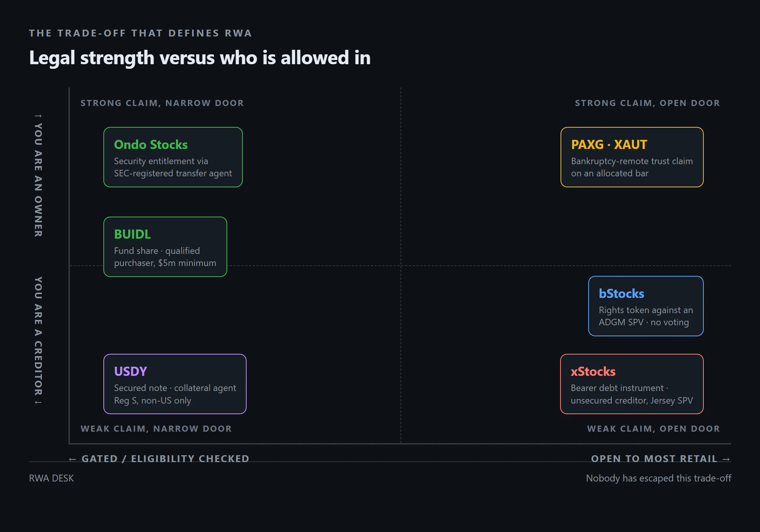Click the "Secured note · collateral agent" description under USDY

tap(175, 394)
